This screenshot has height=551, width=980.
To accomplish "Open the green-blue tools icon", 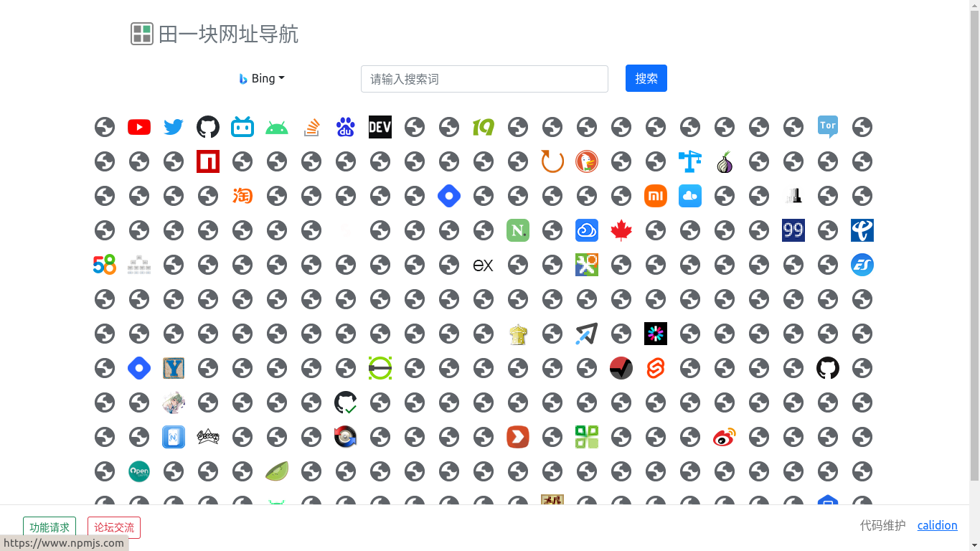I will click(587, 265).
